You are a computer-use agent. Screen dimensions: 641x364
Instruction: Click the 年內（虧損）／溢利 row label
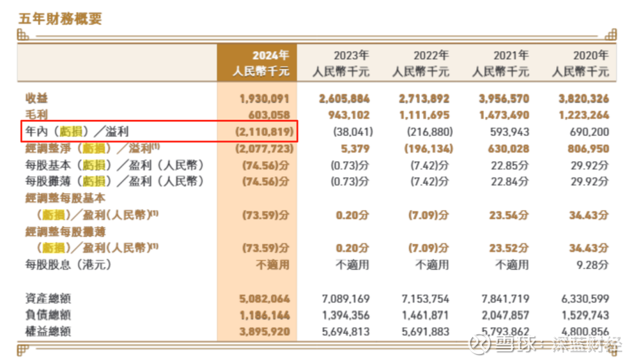(x=77, y=132)
